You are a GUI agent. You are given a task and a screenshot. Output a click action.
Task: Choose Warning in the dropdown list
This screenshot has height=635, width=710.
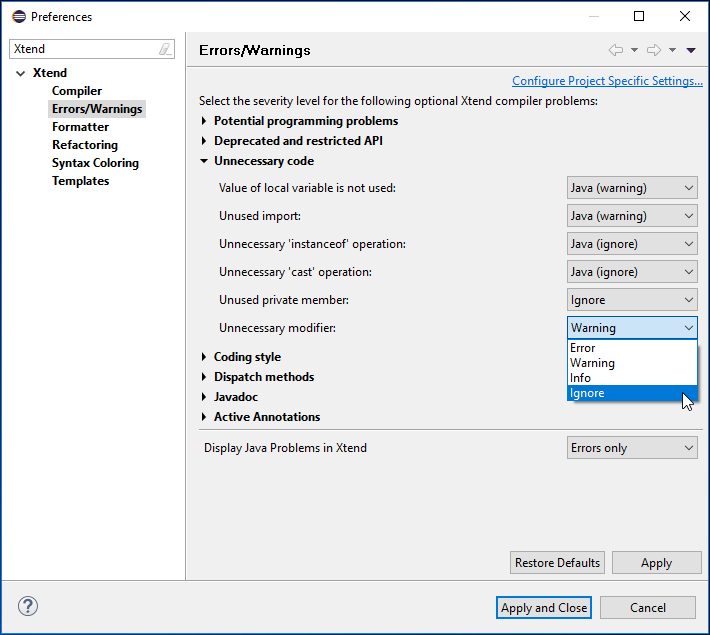(x=632, y=363)
